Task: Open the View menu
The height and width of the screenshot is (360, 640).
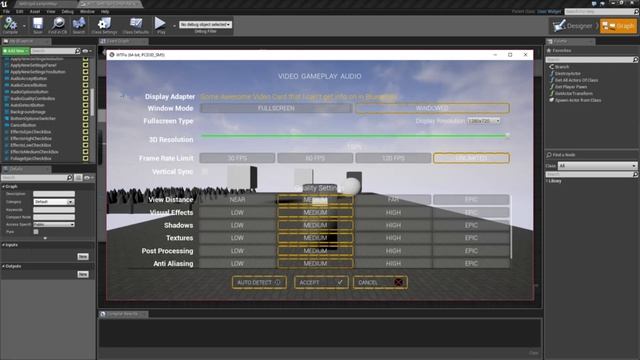Action: pos(51,11)
